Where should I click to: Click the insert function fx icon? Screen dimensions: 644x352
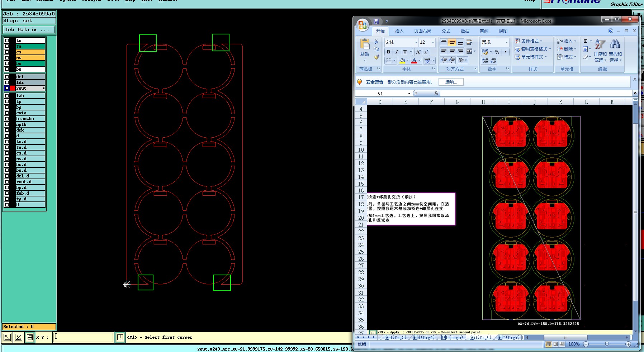(436, 93)
